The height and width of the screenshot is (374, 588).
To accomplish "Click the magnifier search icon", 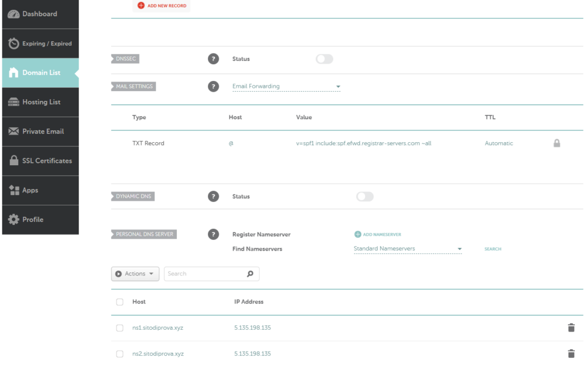I will coord(250,274).
